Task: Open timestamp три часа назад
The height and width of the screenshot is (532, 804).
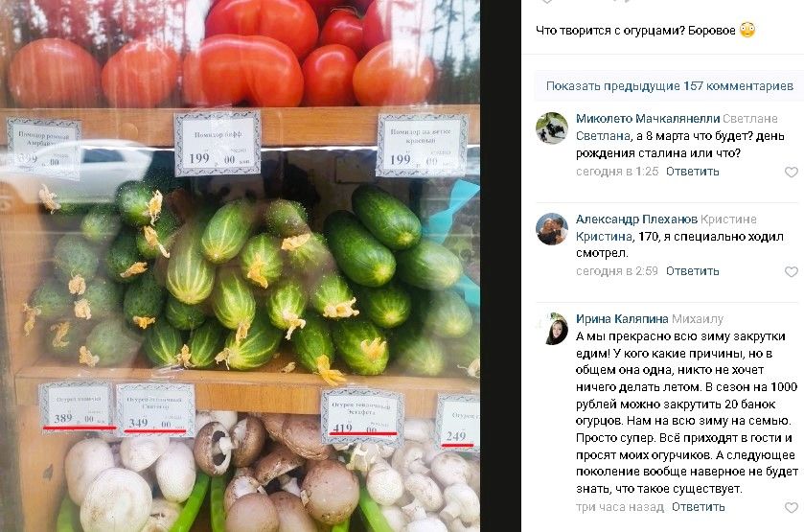Action: 620,507
